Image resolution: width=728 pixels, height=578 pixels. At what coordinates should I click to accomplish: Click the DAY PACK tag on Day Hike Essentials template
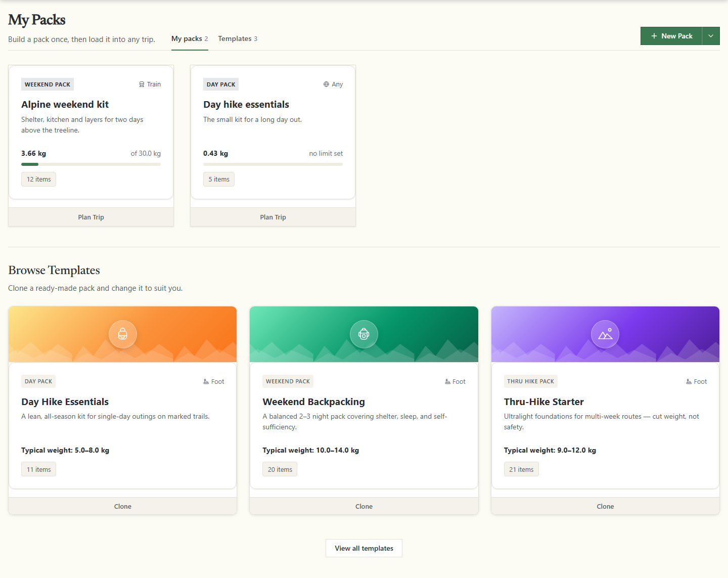tap(38, 381)
